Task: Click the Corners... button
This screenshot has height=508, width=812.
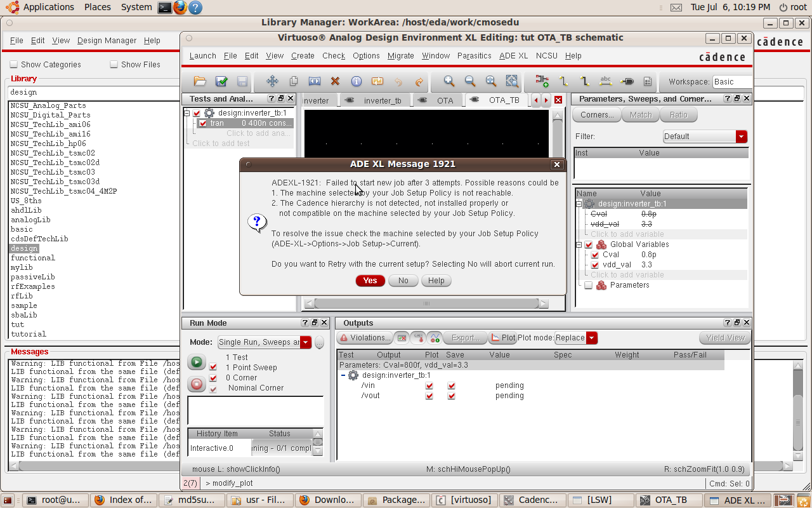Action: pos(597,115)
